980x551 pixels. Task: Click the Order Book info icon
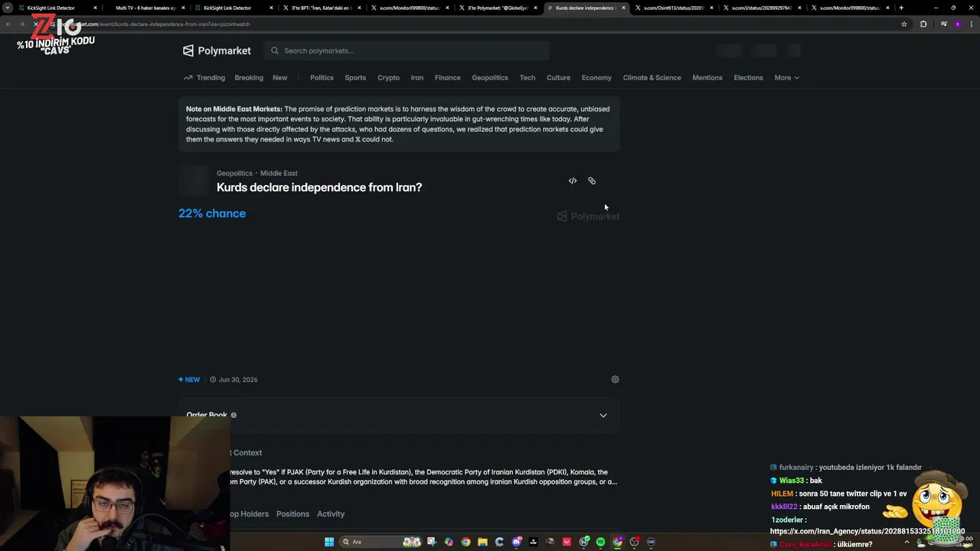[x=234, y=415]
